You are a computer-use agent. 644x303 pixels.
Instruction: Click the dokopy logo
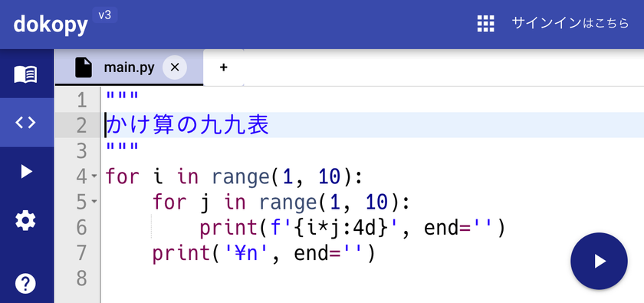[51, 25]
